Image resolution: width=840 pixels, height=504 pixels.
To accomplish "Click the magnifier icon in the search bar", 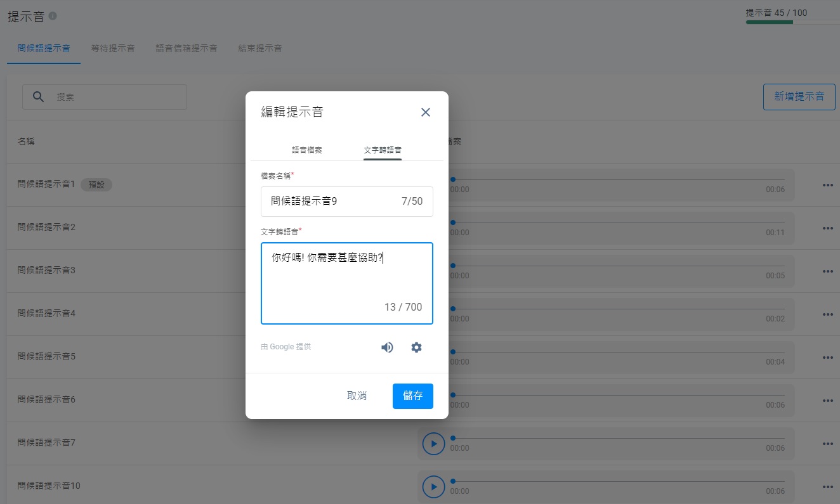I will click(x=38, y=97).
